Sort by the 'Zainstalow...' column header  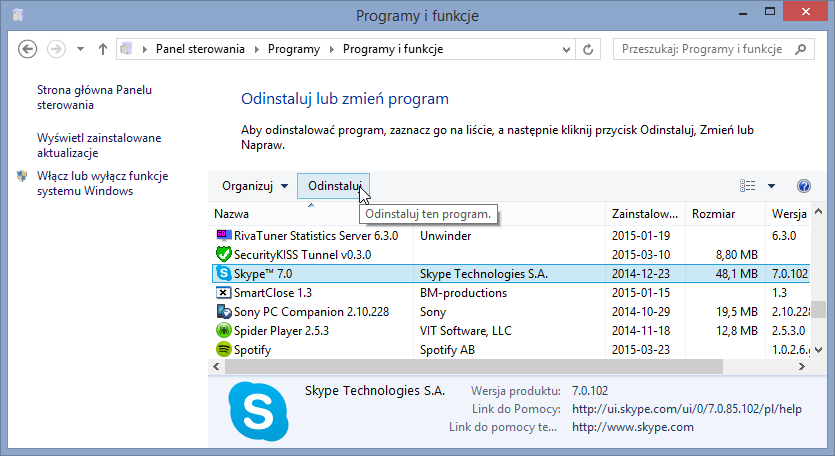645,214
